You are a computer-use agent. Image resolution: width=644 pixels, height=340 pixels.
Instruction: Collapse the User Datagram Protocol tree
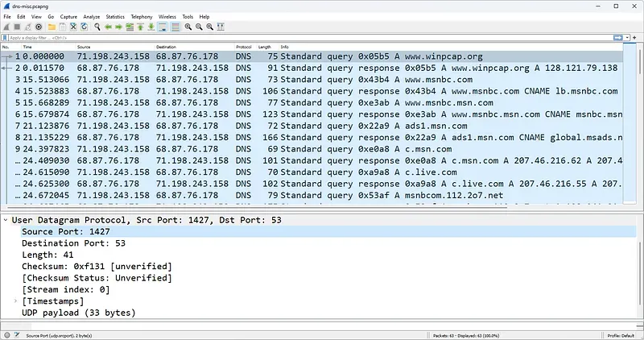click(6, 220)
